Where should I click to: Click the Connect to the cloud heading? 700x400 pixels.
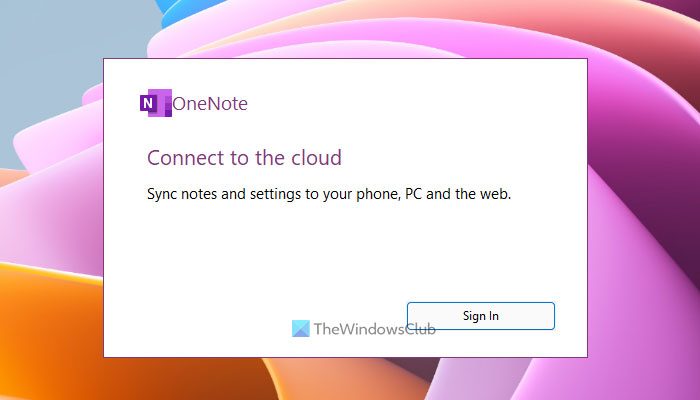pos(245,158)
